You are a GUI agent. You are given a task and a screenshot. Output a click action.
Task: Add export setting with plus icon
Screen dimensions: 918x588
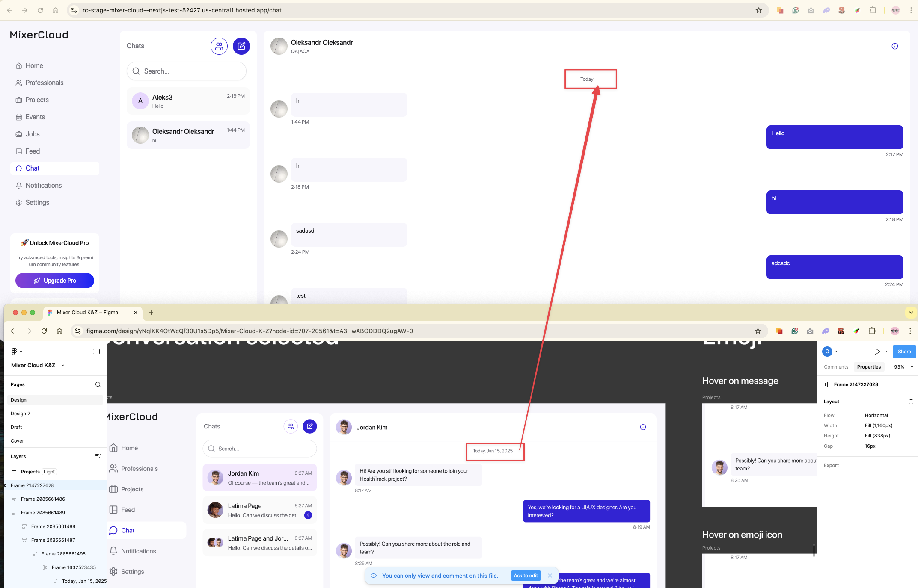(911, 465)
